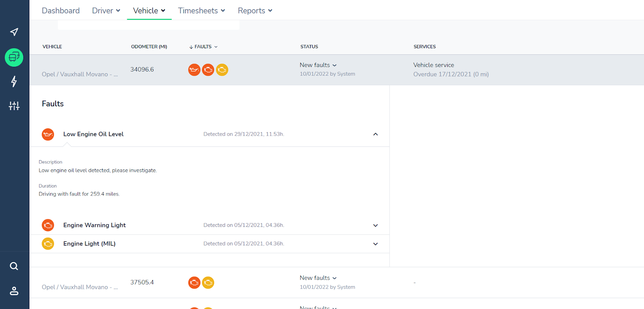Click the Low Engine Oil Level title
This screenshot has height=309, width=644.
tap(93, 134)
